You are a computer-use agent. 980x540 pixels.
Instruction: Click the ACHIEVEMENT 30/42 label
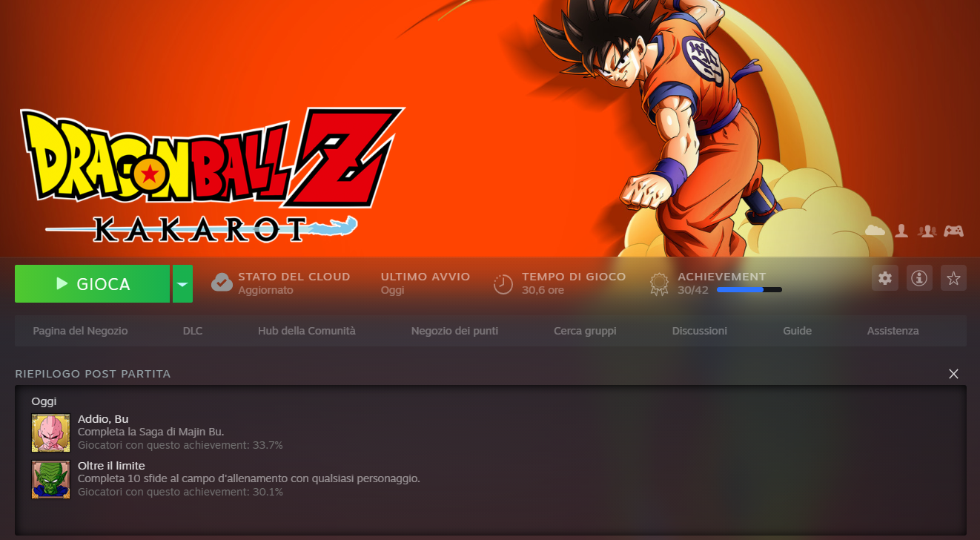(722, 283)
